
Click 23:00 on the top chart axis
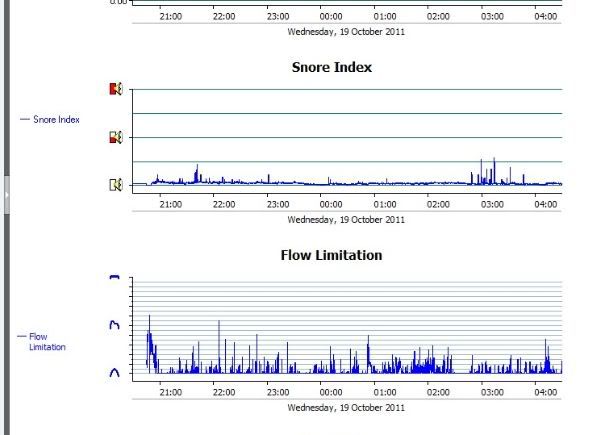pyautogui.click(x=277, y=16)
